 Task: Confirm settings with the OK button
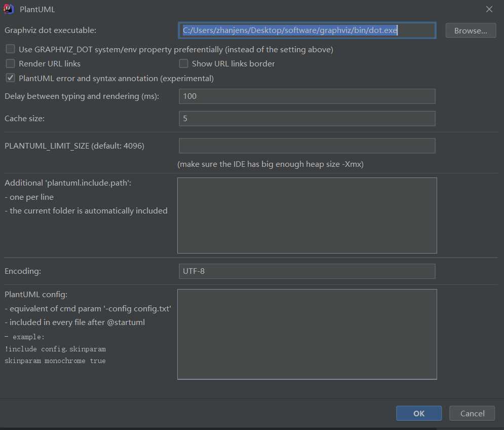(418, 413)
